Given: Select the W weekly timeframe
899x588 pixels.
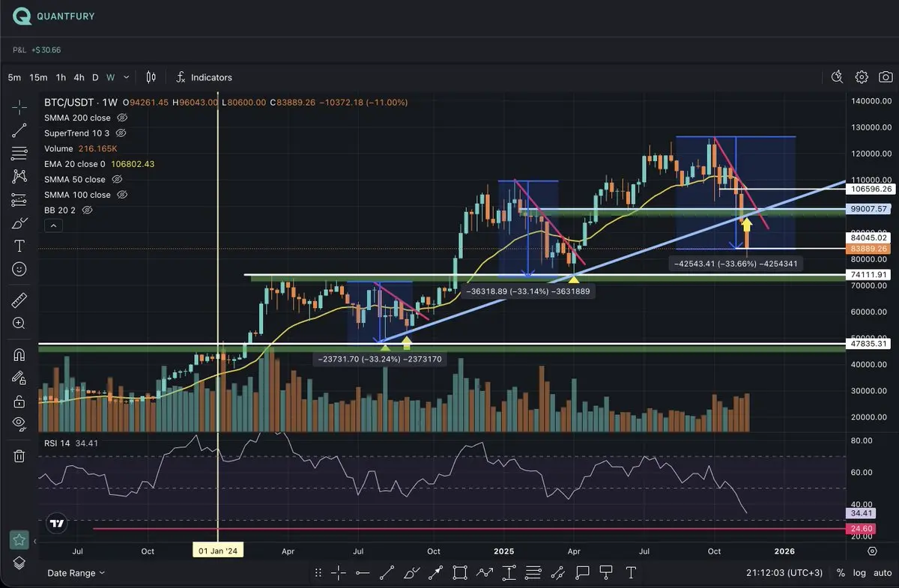Looking at the screenshot, I should [x=110, y=77].
